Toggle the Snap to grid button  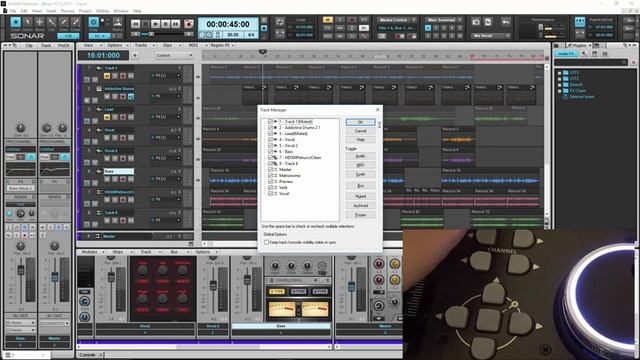coord(93,22)
